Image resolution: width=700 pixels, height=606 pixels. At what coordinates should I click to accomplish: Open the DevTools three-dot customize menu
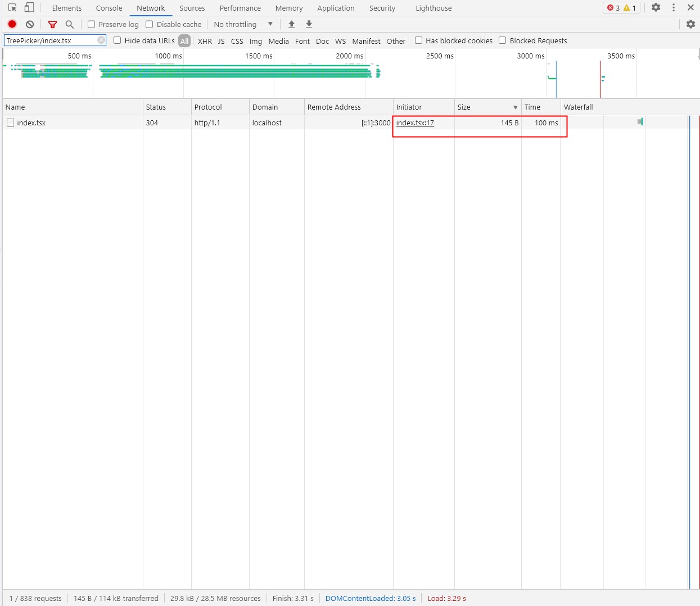coord(674,8)
